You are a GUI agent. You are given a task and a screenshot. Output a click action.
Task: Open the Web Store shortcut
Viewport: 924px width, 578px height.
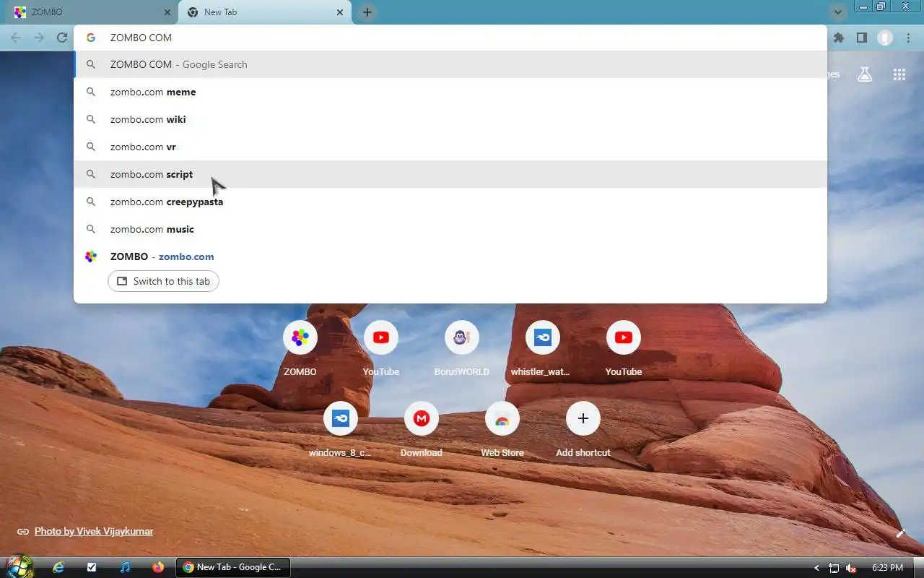tap(502, 430)
